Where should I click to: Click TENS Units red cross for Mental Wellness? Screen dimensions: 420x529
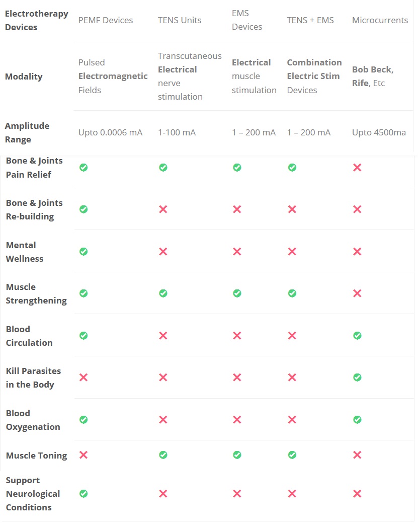163,252
